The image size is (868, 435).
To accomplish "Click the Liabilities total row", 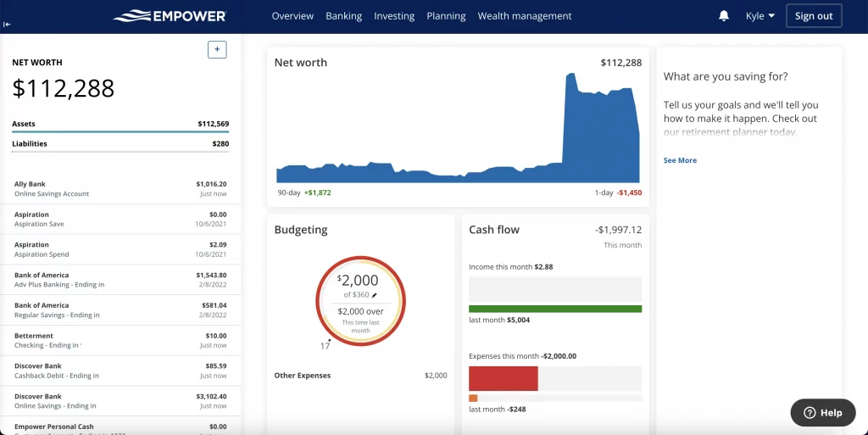I will [120, 144].
